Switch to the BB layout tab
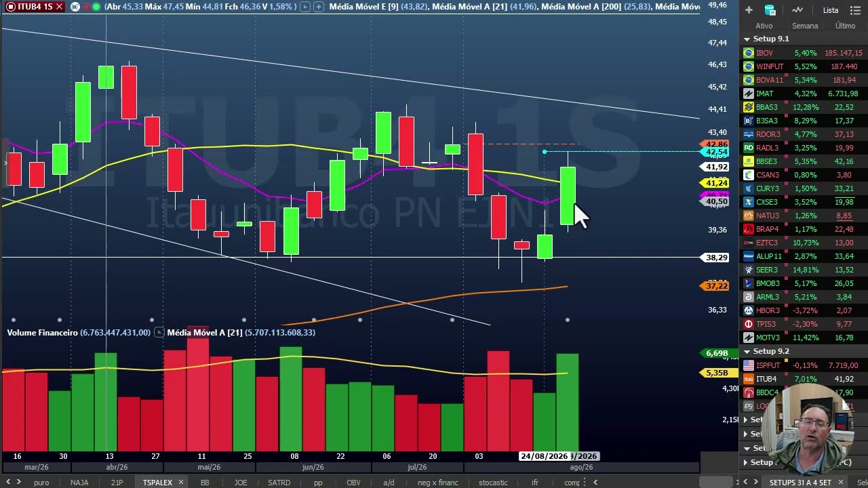Image resolution: width=868 pixels, height=488 pixels. (205, 483)
